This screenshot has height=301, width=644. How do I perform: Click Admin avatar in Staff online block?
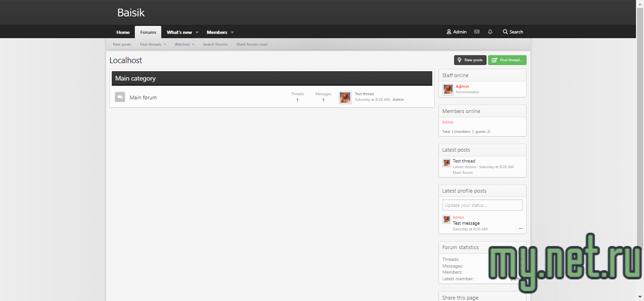[x=448, y=89]
